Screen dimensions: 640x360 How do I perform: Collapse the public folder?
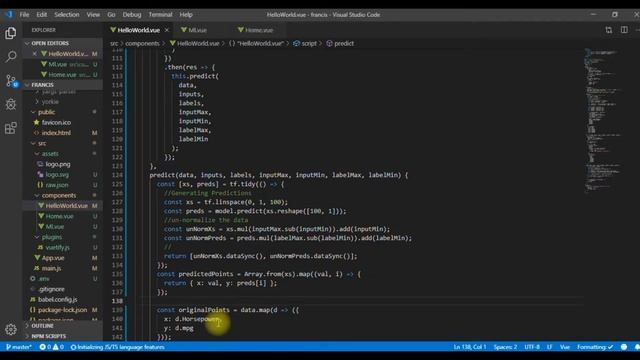[x=47, y=112]
